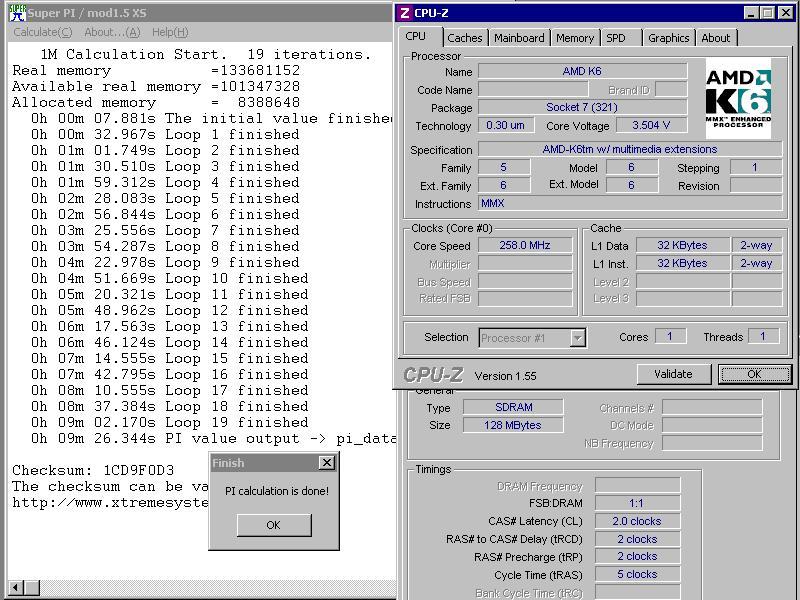
Task: Click the MMX instructions field
Action: (630, 203)
